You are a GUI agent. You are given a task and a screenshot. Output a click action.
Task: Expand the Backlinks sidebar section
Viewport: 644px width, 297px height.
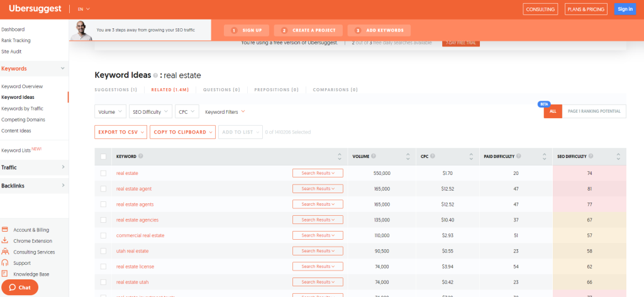pos(34,186)
